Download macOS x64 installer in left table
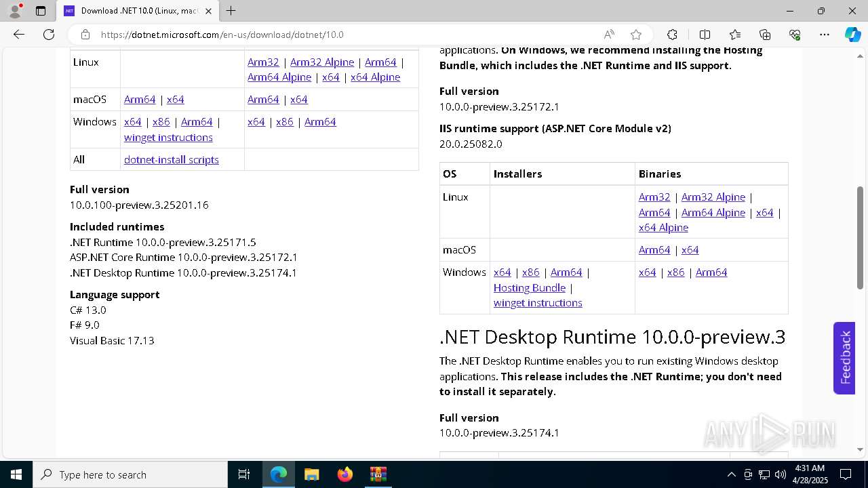 pyautogui.click(x=176, y=100)
